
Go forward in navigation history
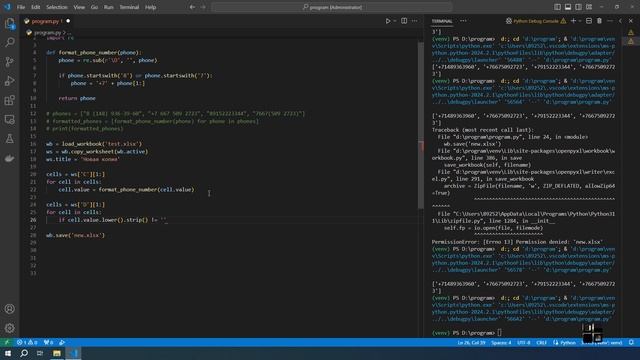(203, 7)
